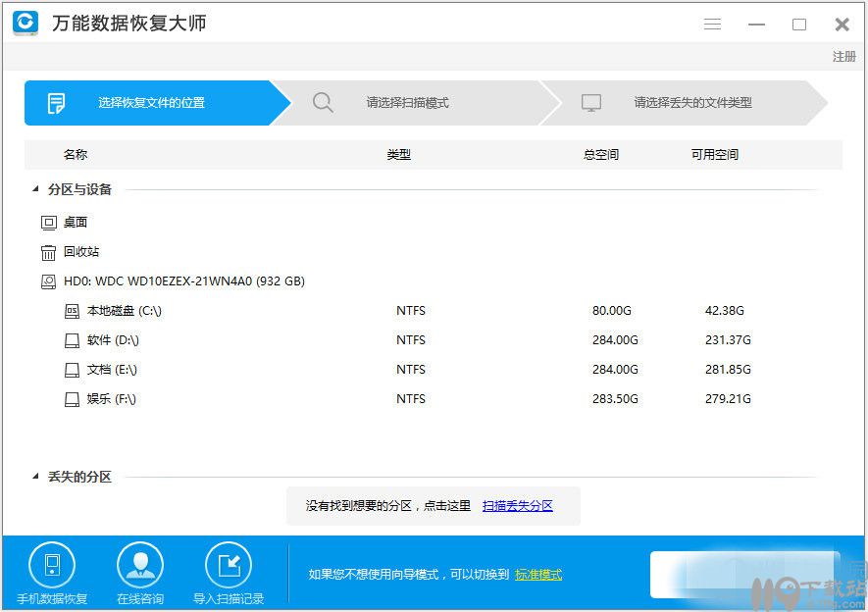The image size is (868, 612).
Task: Click the 注册 register link
Action: pyautogui.click(x=843, y=57)
